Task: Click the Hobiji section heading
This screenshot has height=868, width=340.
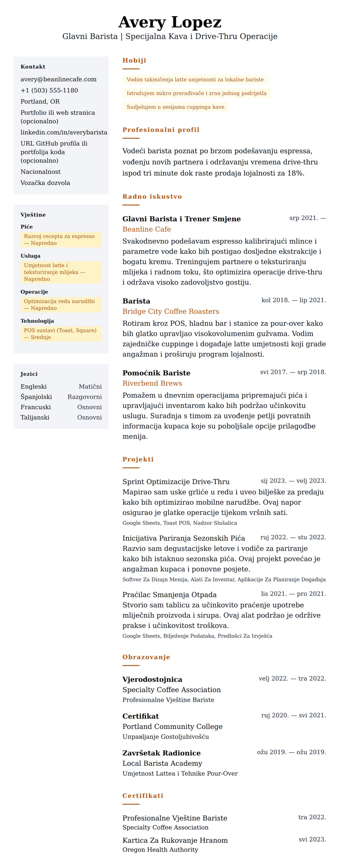Action: 134,60
